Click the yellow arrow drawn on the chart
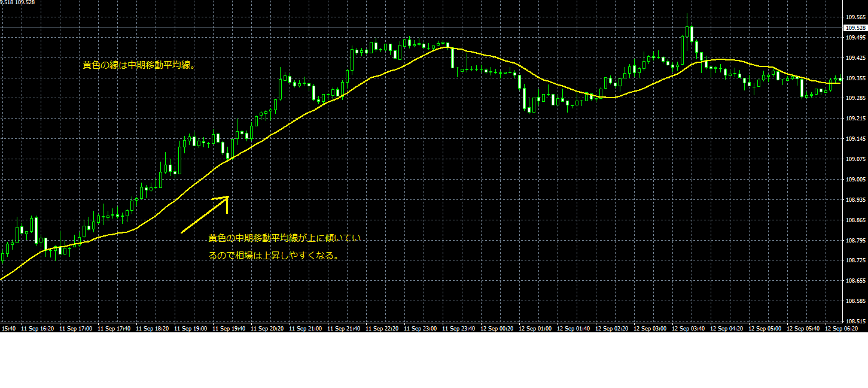This screenshot has height=388, width=868. point(205,214)
